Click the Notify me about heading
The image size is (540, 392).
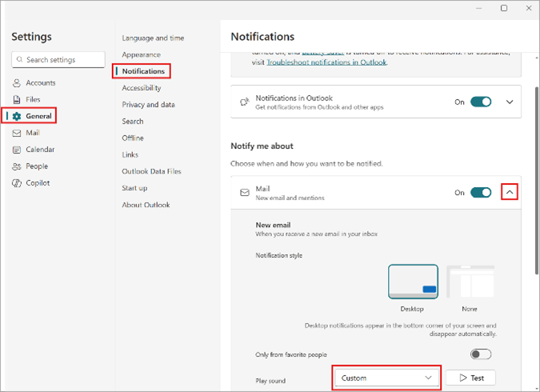coord(262,146)
